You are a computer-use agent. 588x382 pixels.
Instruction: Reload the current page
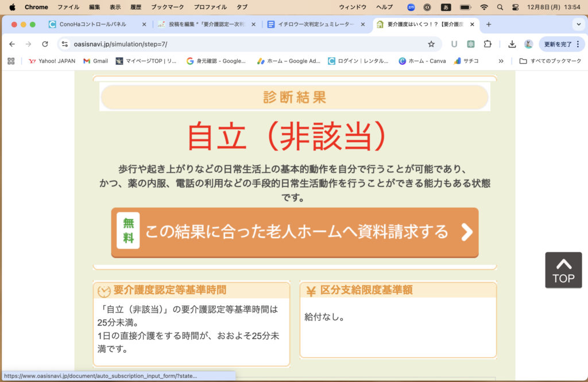coord(45,44)
